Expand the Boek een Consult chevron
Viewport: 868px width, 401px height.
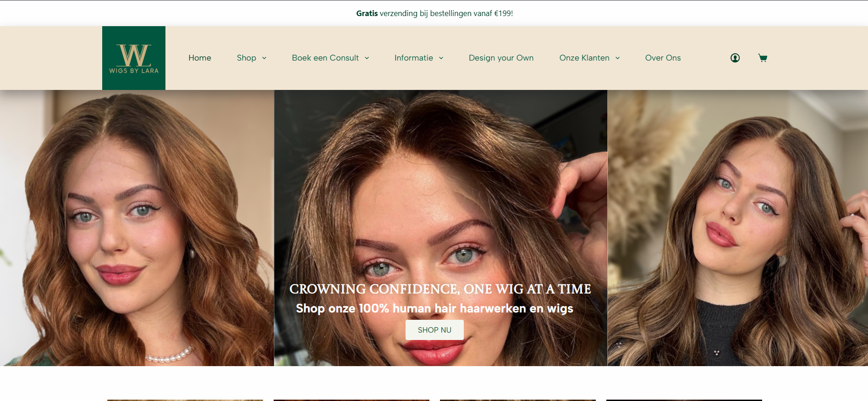(367, 58)
